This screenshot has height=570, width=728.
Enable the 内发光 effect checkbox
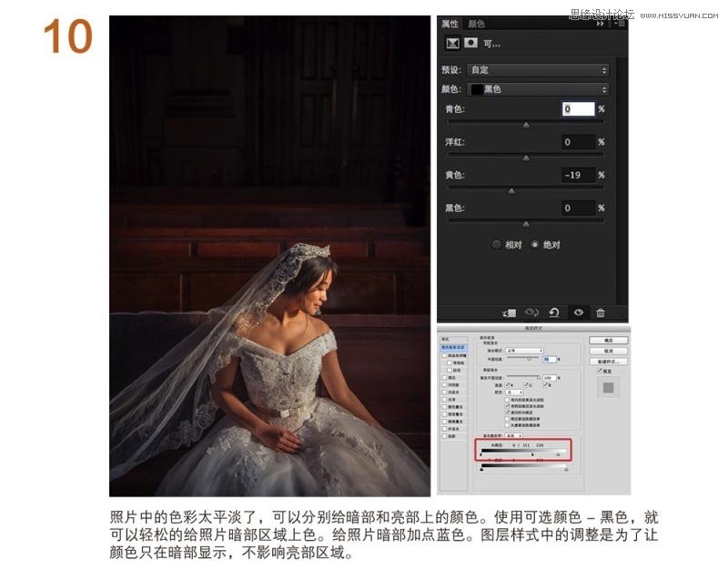[x=444, y=392]
